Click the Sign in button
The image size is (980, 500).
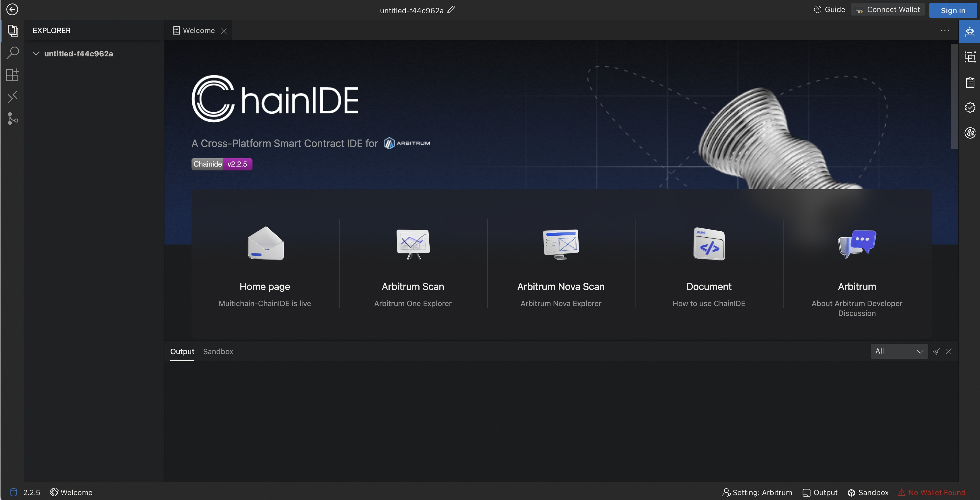coord(953,10)
